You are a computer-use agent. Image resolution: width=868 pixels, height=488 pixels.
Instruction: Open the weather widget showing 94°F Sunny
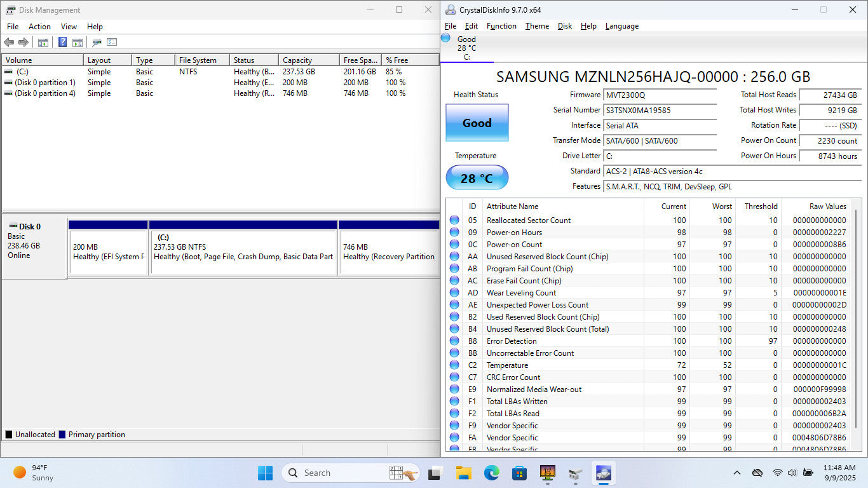coord(34,473)
